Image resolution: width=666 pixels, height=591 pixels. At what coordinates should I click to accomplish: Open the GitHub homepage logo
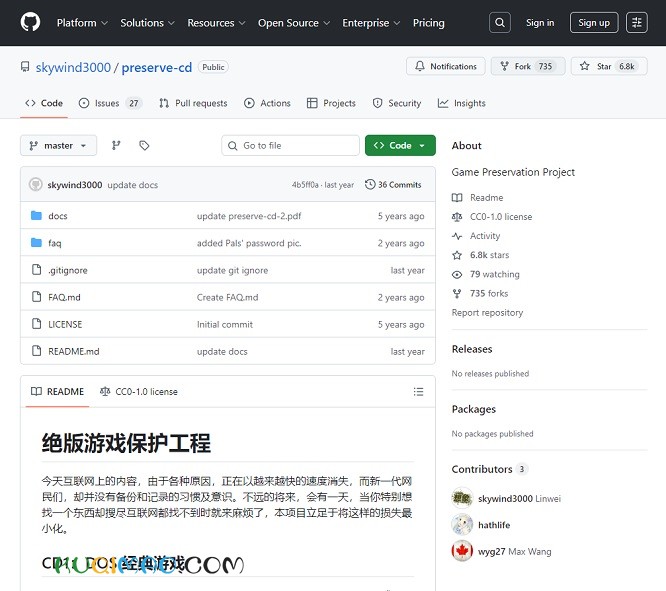coord(30,22)
